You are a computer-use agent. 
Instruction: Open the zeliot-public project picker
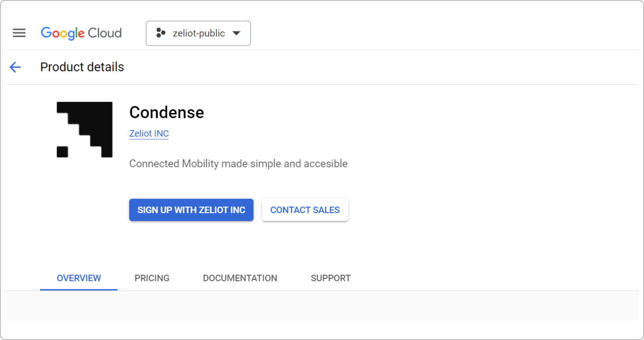point(198,33)
